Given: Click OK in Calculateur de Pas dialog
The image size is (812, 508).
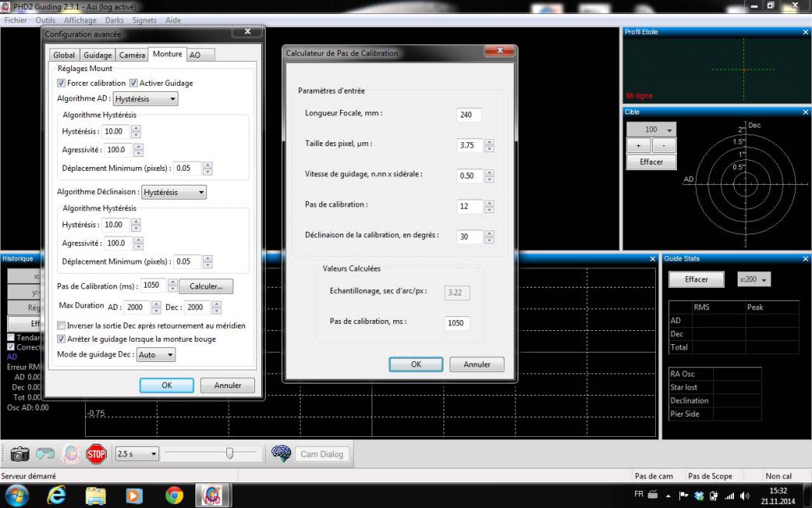Looking at the screenshot, I should coord(416,364).
